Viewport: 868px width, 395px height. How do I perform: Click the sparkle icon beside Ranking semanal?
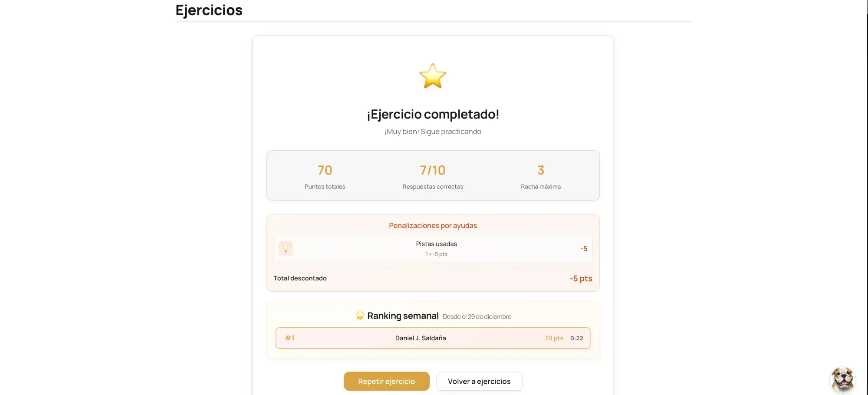(360, 316)
